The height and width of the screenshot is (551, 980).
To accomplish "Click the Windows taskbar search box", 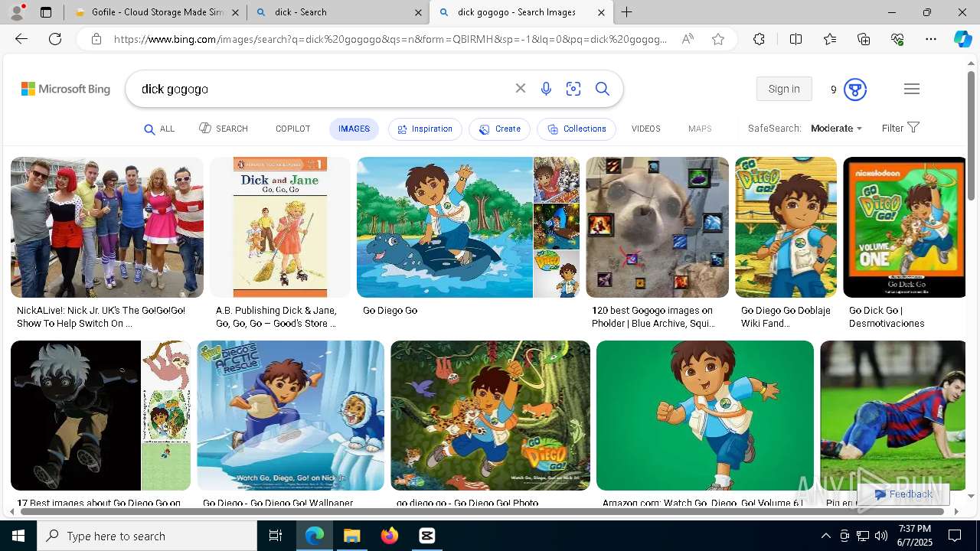I will pos(147,536).
